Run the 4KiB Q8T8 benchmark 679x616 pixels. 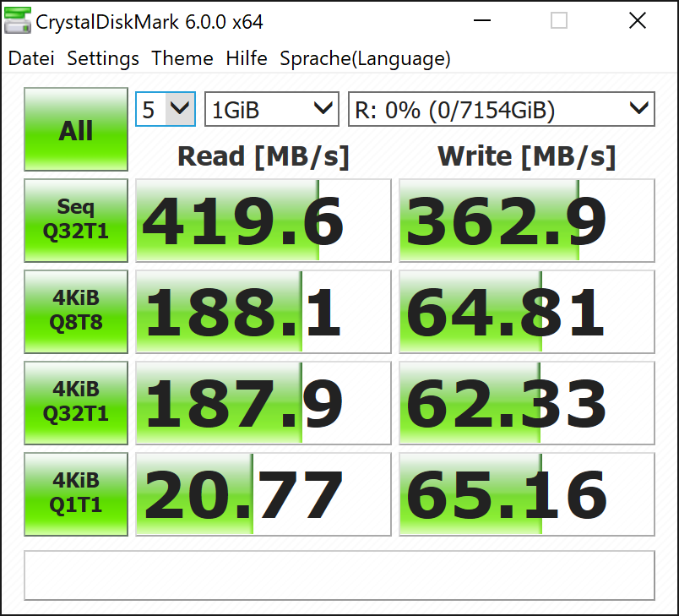click(75, 312)
